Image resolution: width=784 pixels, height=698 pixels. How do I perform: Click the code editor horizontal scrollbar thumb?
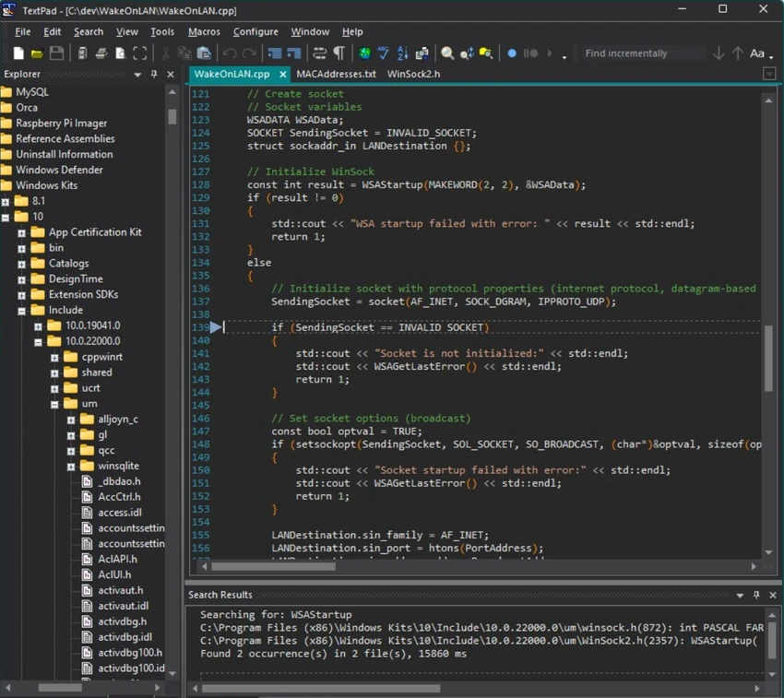(273, 566)
